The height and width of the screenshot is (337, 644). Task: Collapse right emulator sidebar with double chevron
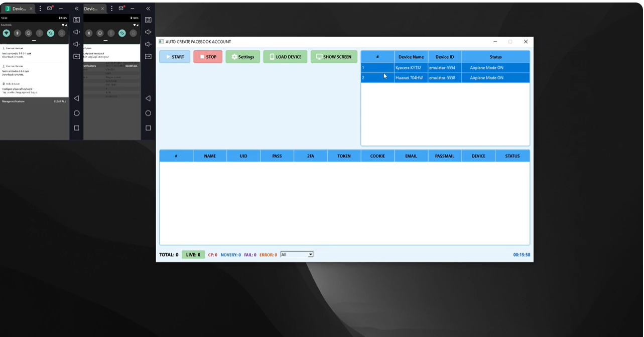pyautogui.click(x=148, y=9)
